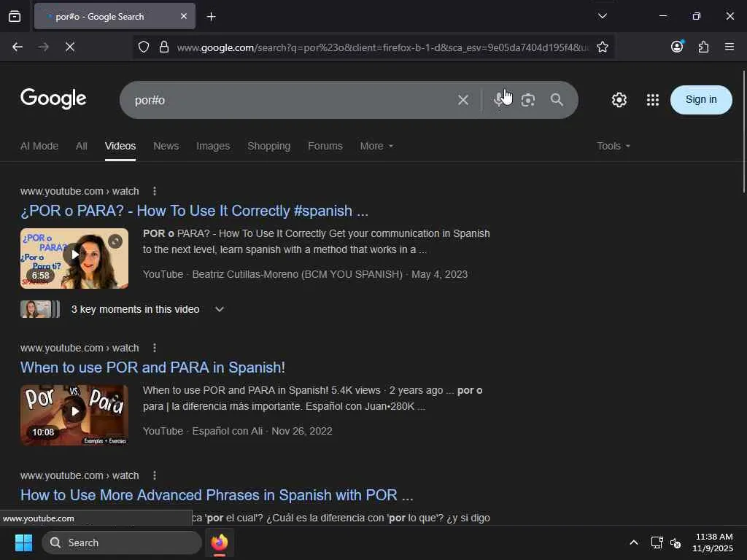
Task: Switch to the News tab
Action: [166, 146]
